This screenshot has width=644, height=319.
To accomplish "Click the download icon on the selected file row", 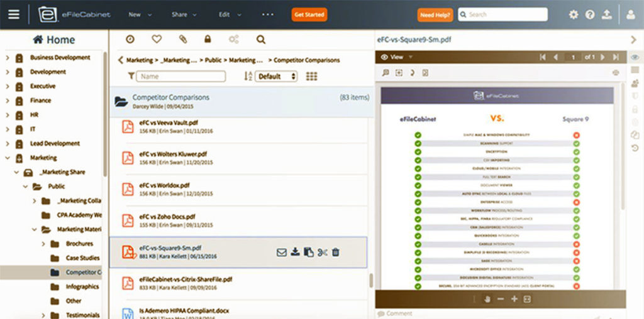I will 295,252.
